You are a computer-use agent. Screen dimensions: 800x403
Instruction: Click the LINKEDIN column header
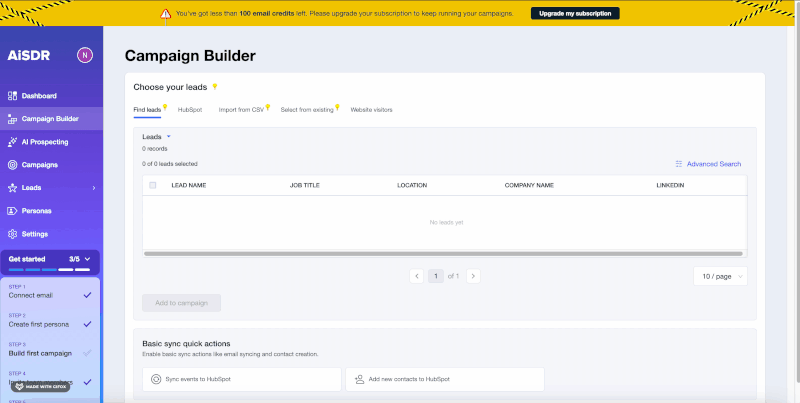click(670, 185)
